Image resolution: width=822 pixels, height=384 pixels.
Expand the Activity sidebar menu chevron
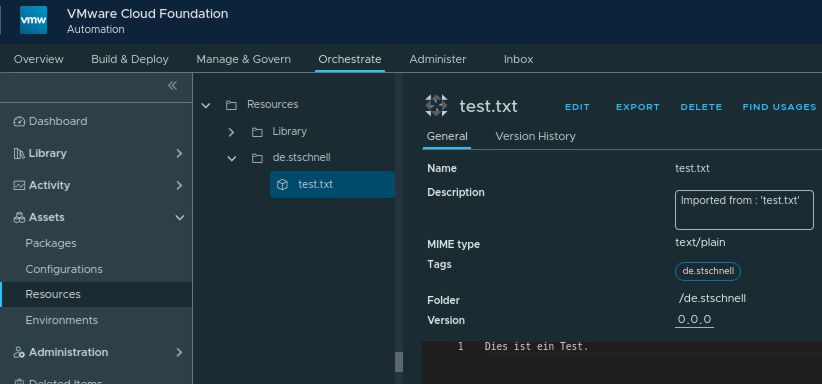point(179,185)
